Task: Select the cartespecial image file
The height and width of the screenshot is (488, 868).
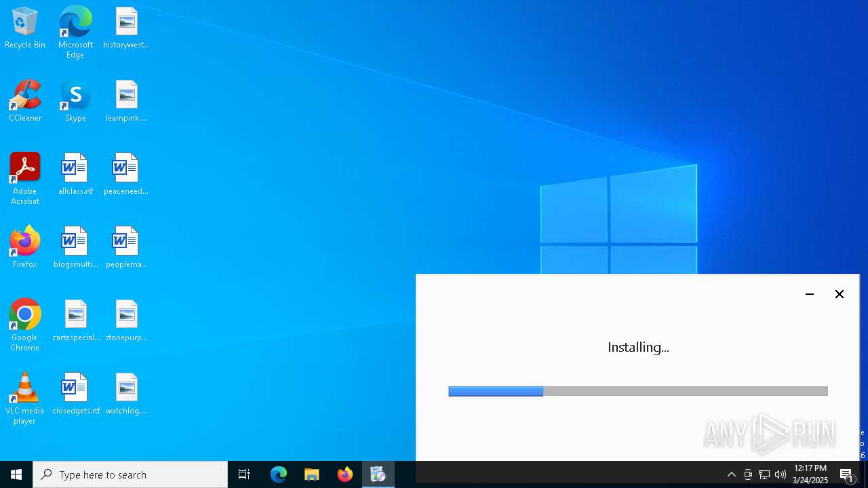Action: pos(75,321)
